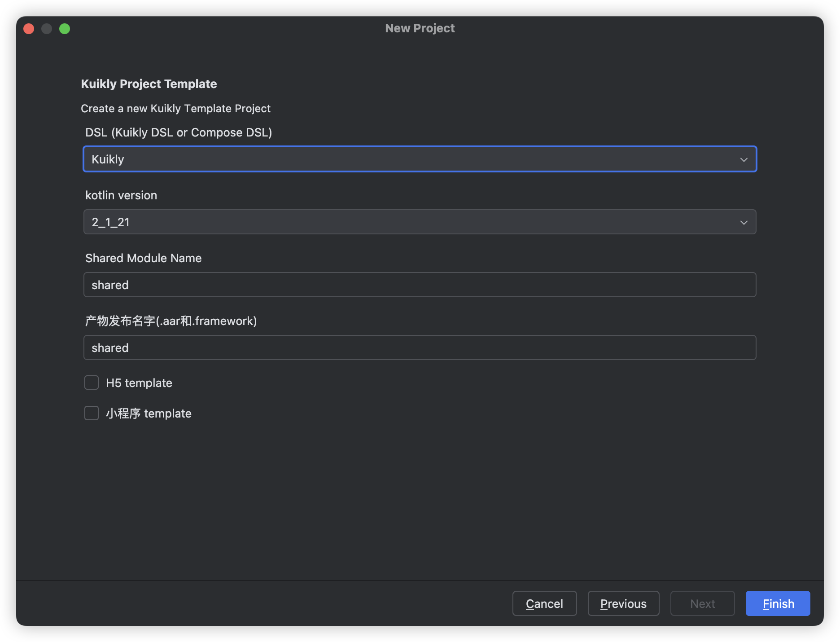The image size is (840, 642).
Task: Enable the H5 template checkbox
Action: click(92, 383)
